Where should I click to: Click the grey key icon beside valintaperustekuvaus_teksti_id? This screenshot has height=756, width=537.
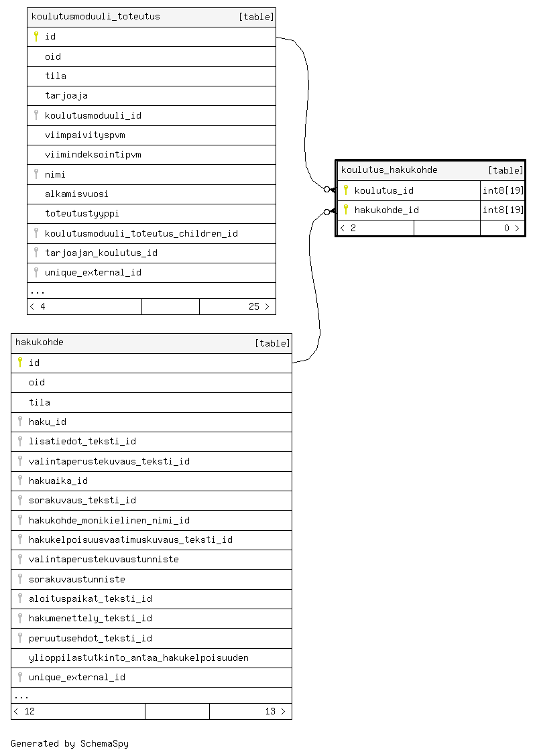point(20,461)
